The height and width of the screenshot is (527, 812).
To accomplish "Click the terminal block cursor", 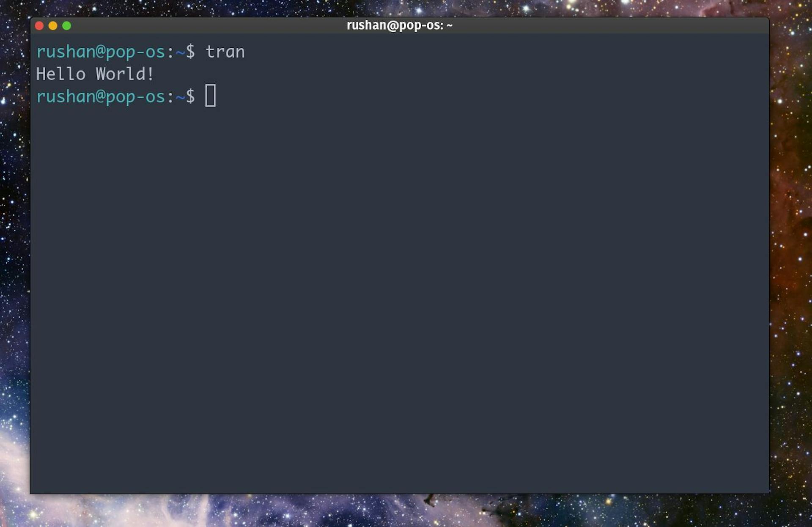I will coord(211,96).
